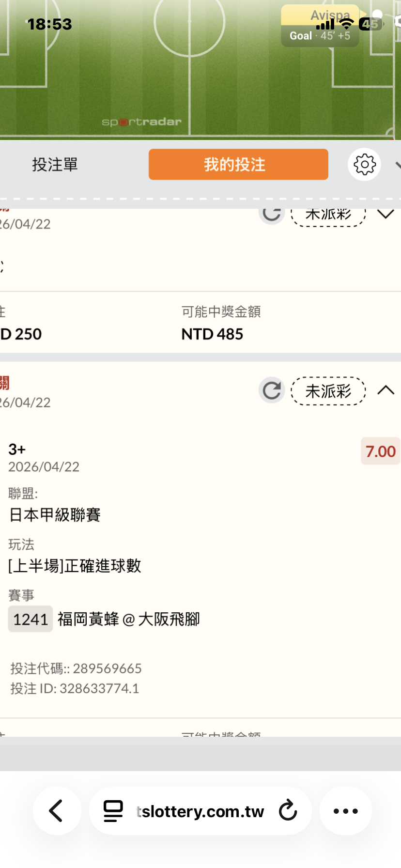The image size is (401, 868).
Task: Open the settings gear icon
Action: [x=364, y=165]
